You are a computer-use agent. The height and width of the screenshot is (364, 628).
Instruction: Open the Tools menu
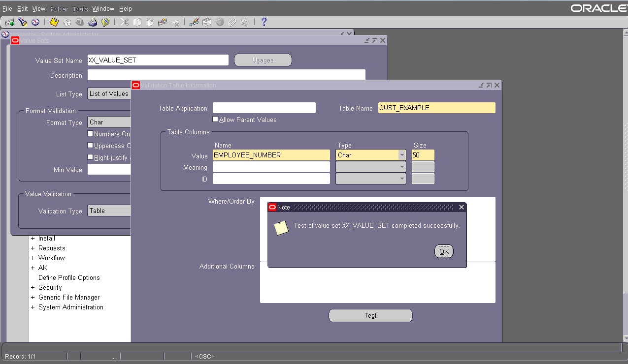[x=79, y=8]
